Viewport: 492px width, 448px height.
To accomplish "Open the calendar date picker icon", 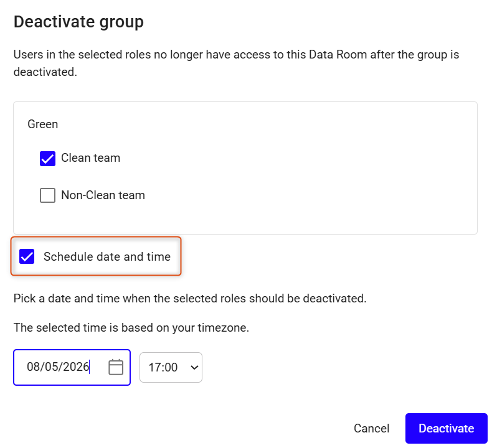I will point(116,367).
